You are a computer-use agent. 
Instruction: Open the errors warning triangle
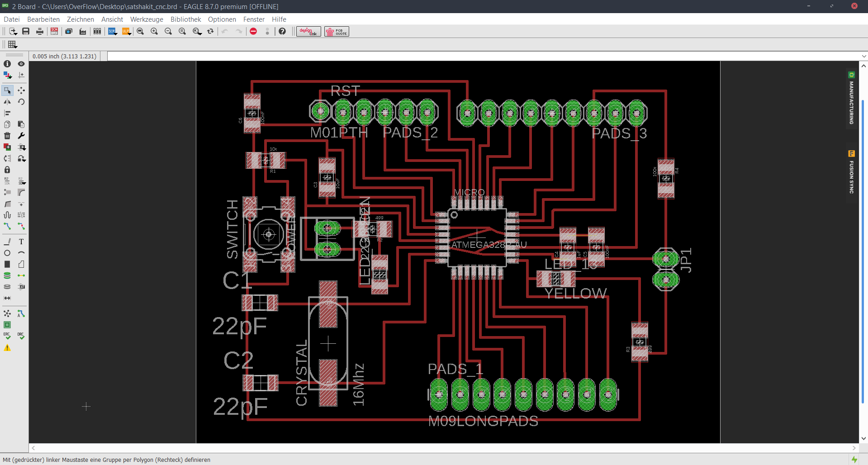point(7,348)
